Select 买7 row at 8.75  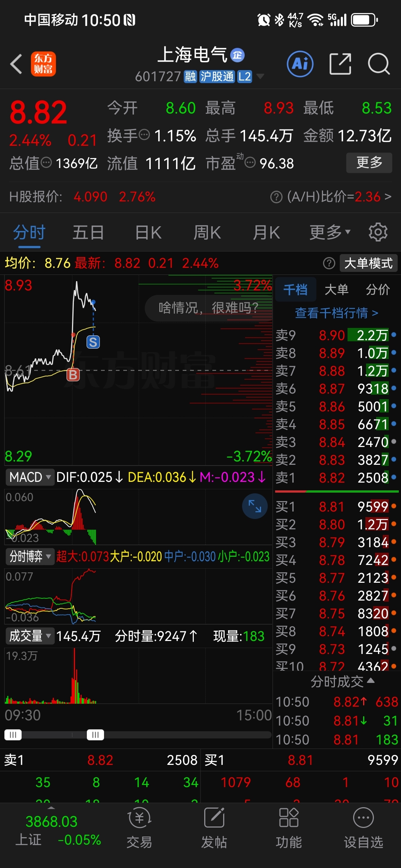point(336,614)
